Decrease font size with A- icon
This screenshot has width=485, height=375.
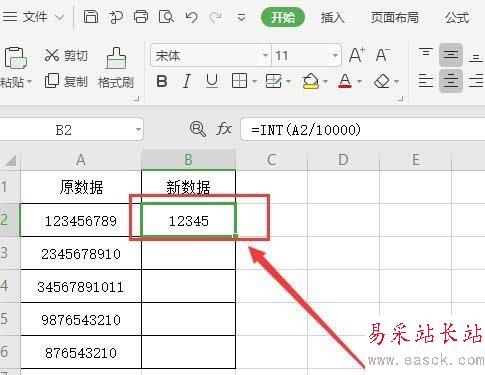click(x=383, y=55)
